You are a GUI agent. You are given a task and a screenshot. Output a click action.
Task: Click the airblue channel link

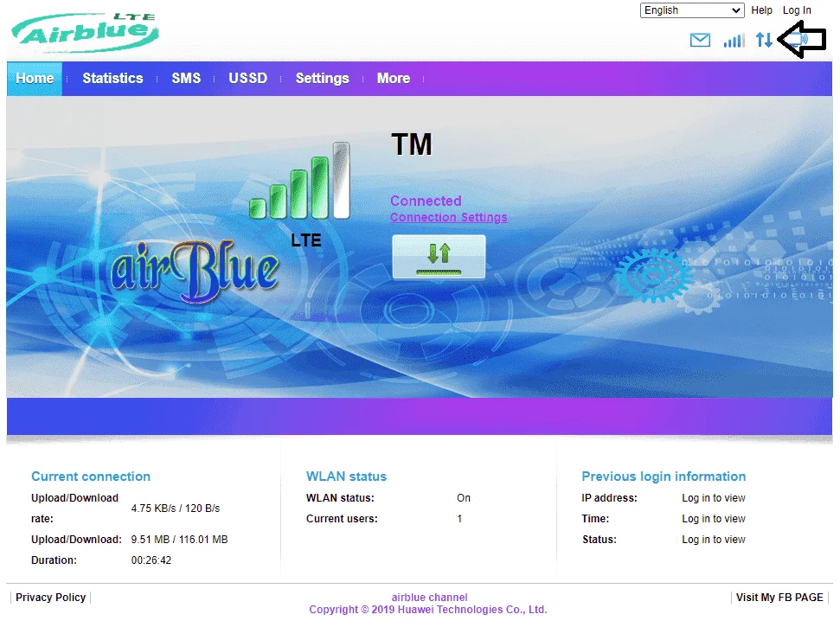(x=429, y=597)
